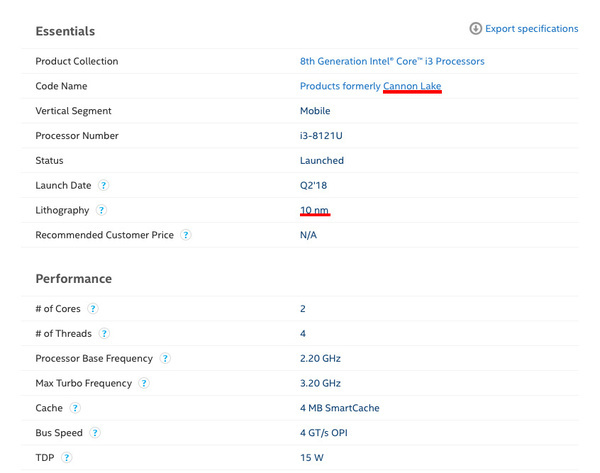Show help for Recommended Customer Price
Image resolution: width=600 pixels, height=473 pixels.
coord(186,235)
